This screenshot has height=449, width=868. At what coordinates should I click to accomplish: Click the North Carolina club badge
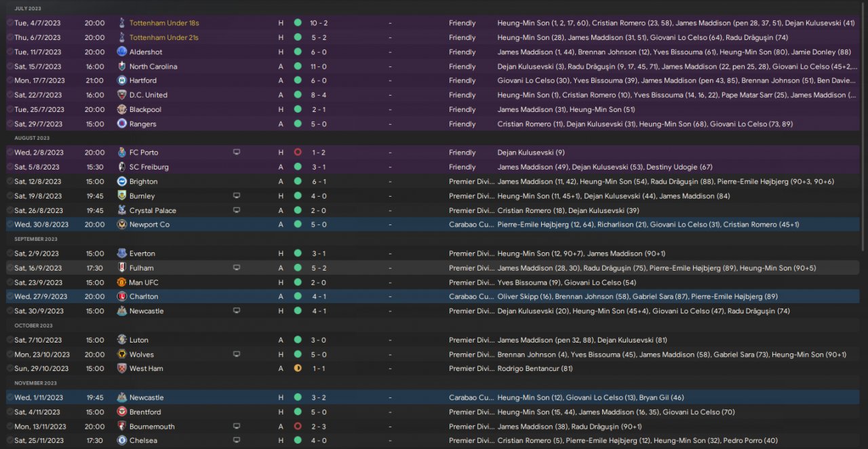122,66
